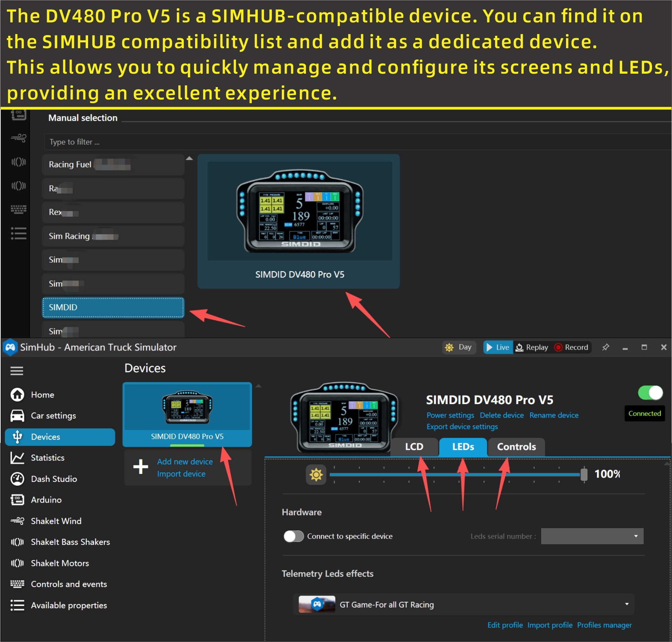Click the Edit profile link
672x642 pixels.
505,625
